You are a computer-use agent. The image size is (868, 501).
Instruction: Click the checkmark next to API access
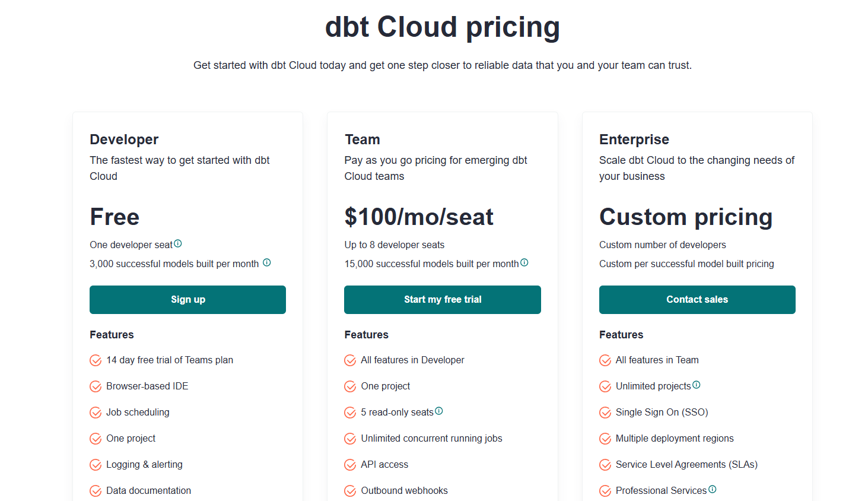pyautogui.click(x=350, y=464)
